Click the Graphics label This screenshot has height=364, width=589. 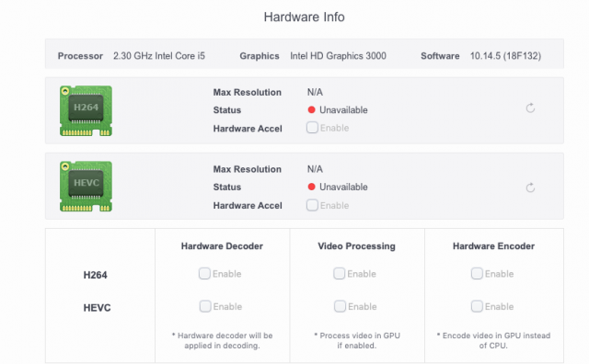260,56
